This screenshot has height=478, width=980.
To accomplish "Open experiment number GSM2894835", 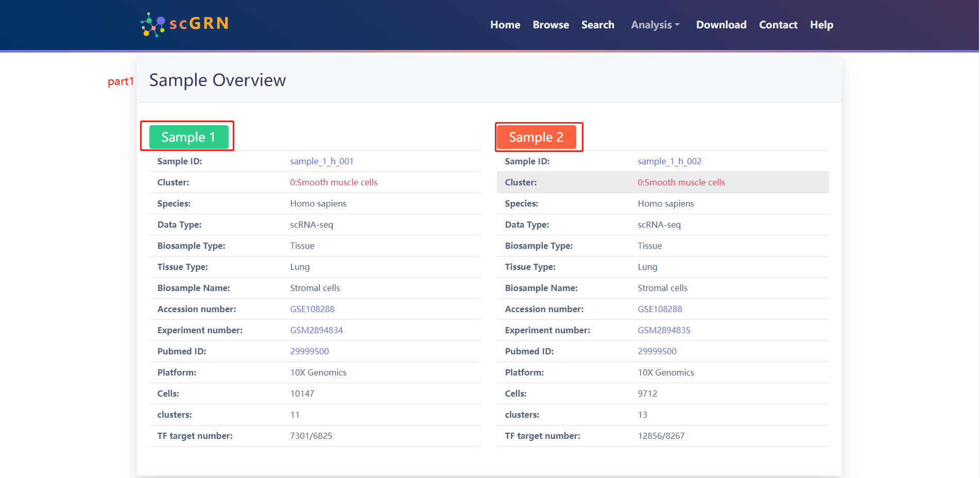I will 664,330.
